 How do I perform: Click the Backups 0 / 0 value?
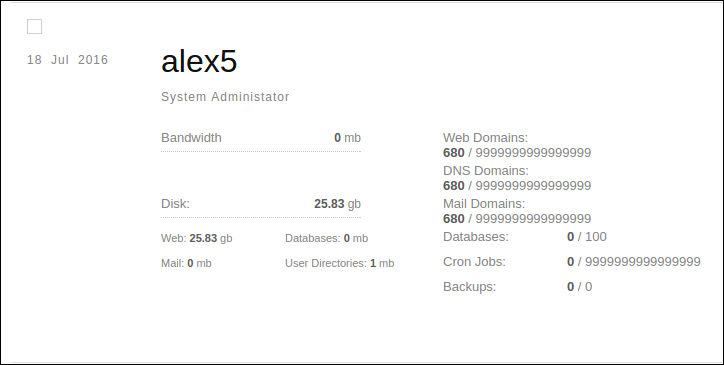coord(579,286)
